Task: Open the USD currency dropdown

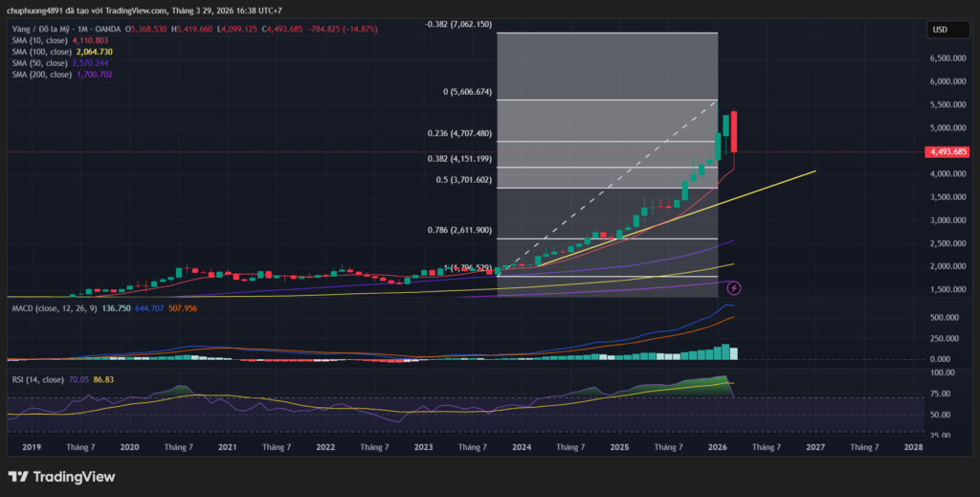Action: [940, 30]
